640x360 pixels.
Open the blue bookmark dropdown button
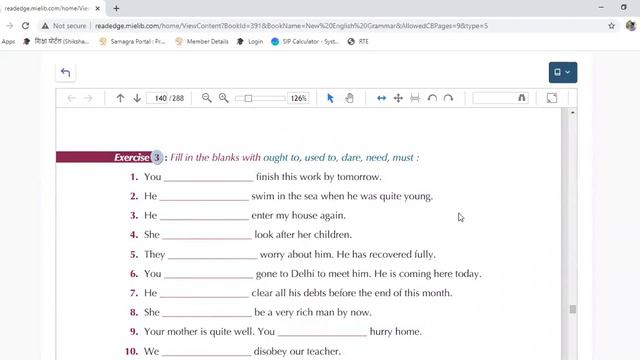tap(562, 72)
